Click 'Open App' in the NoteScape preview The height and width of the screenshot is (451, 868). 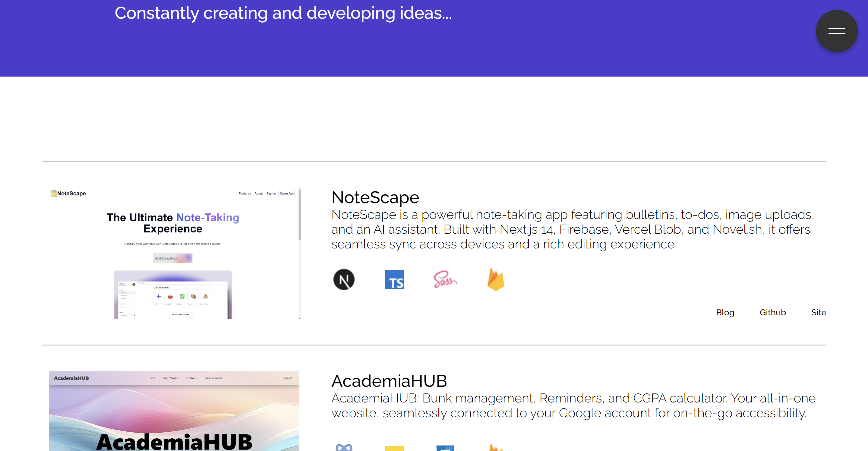click(287, 193)
